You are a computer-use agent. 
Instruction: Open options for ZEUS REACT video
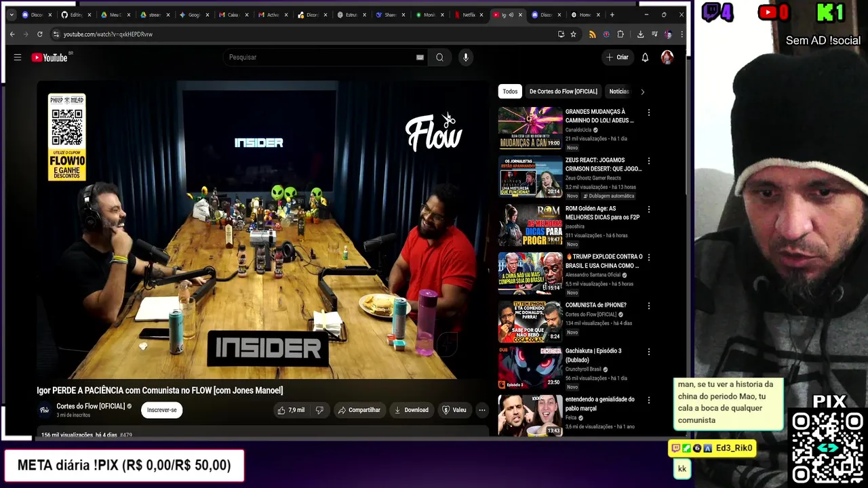pyautogui.click(x=648, y=161)
